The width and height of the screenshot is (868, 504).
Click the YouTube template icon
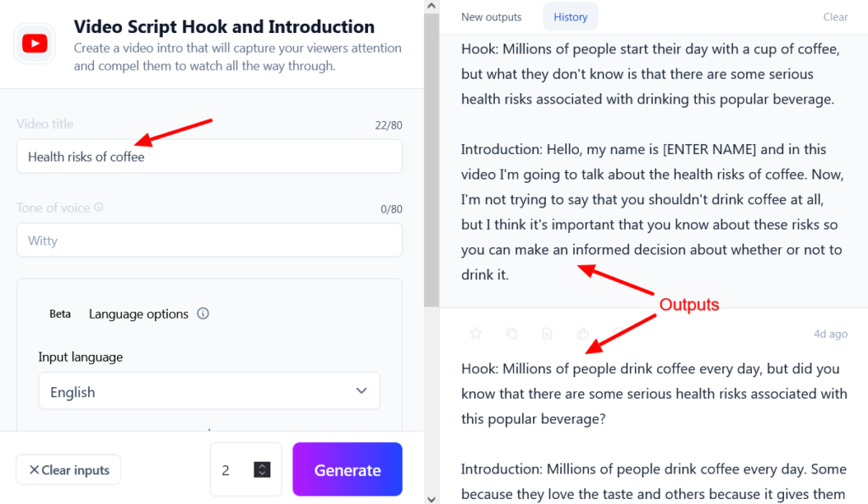34,42
